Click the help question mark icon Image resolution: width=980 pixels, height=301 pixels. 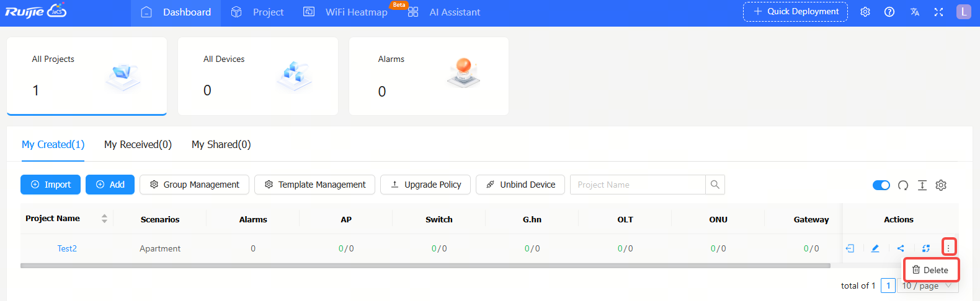(x=889, y=12)
